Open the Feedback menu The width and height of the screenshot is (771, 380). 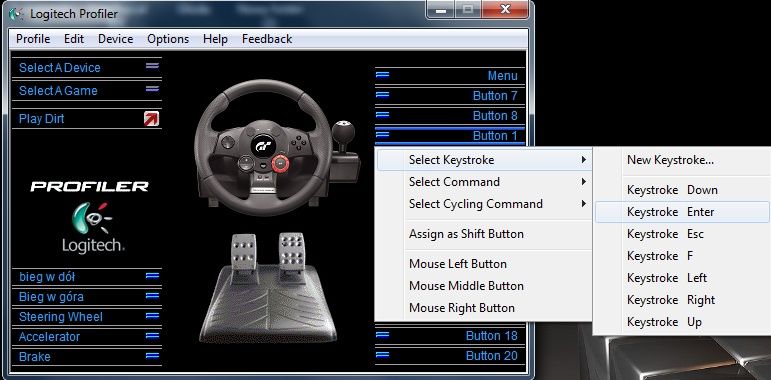tap(267, 39)
